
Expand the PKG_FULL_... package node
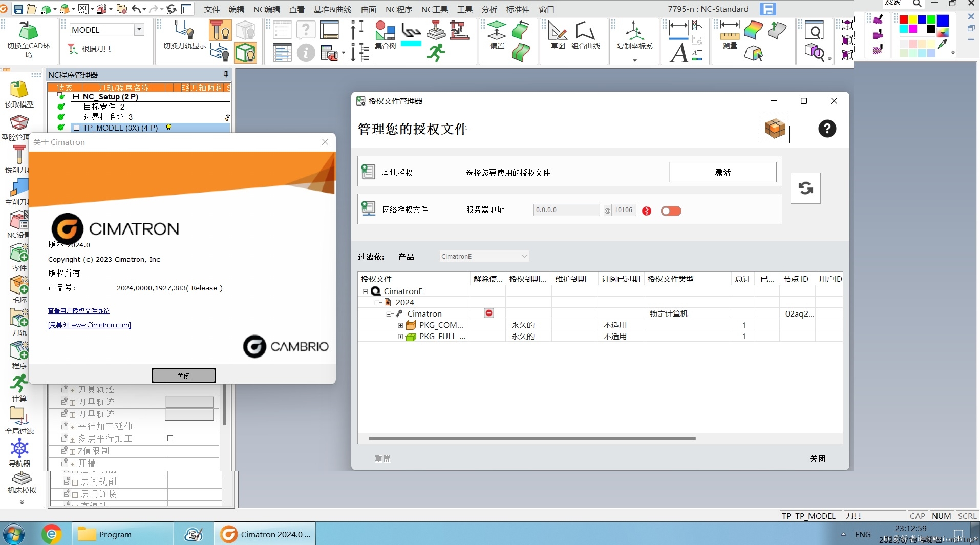pos(400,337)
